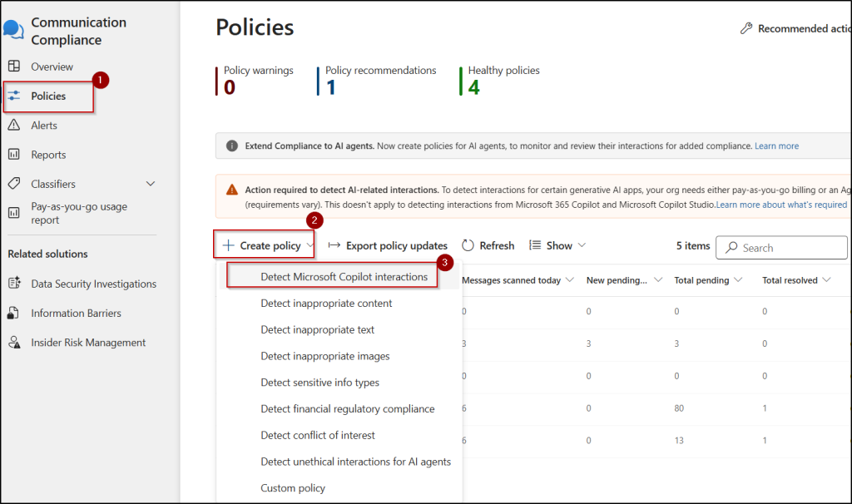852x504 pixels.
Task: Click the Reports chart icon
Action: click(14, 154)
